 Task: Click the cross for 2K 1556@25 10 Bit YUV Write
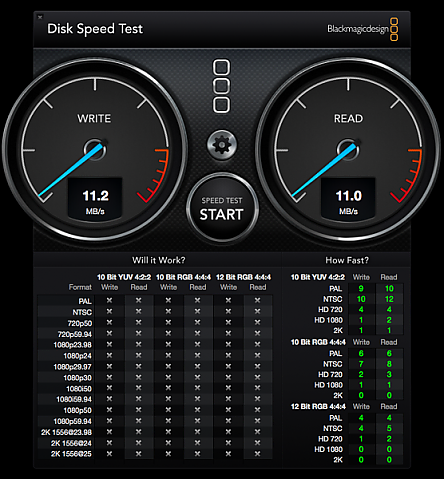pos(109,453)
